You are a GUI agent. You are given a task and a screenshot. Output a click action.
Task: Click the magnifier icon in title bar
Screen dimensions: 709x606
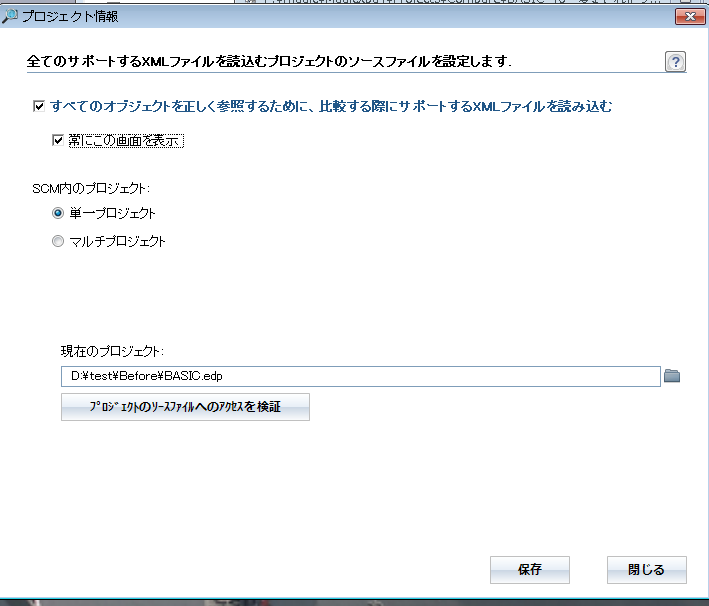[x=9, y=16]
